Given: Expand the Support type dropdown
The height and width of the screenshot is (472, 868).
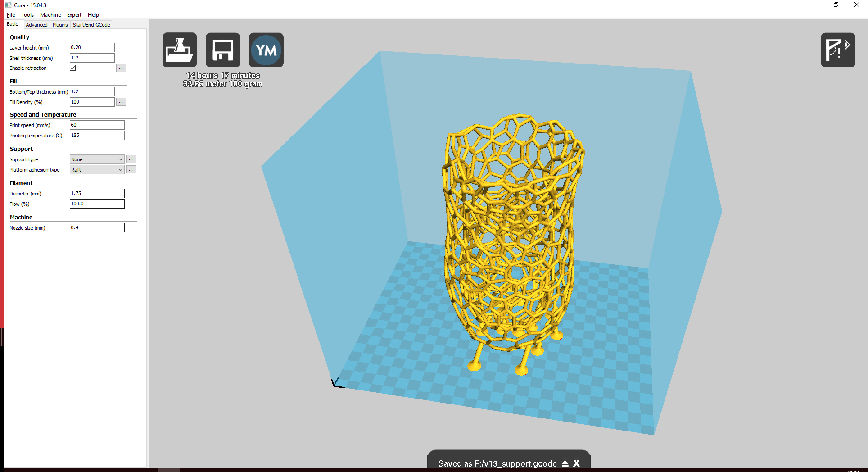Looking at the screenshot, I should (x=97, y=159).
